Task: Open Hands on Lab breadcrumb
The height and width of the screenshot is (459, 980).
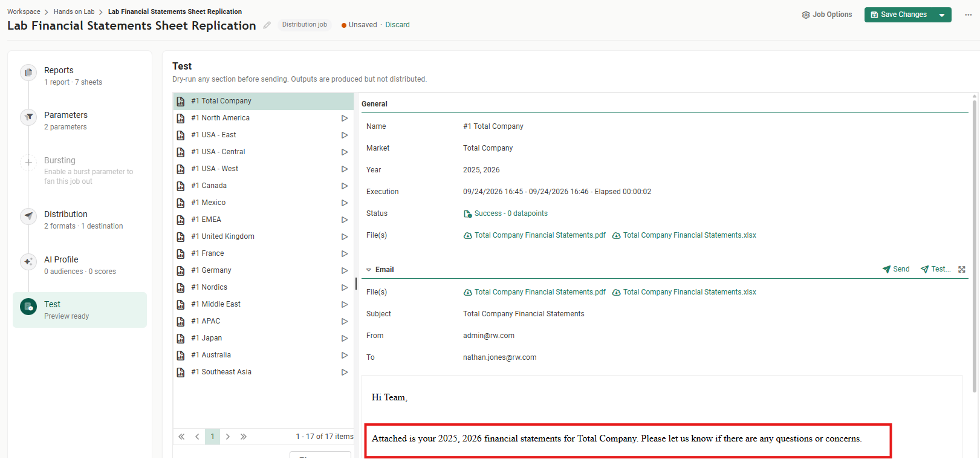Action: pos(74,11)
